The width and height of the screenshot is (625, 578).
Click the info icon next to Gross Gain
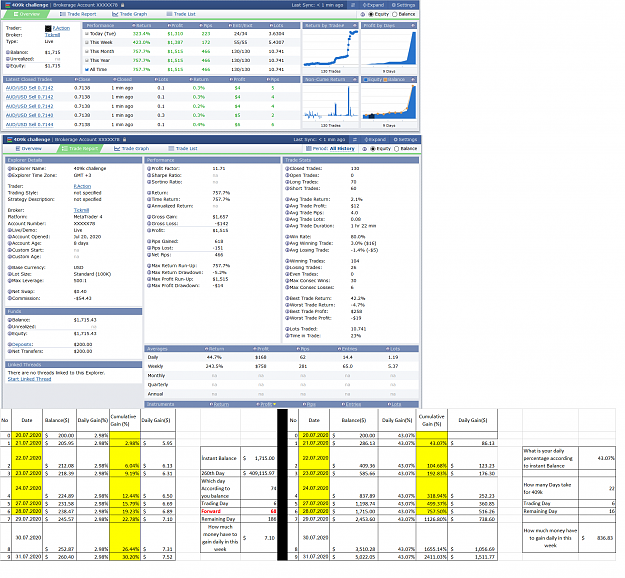pyautogui.click(x=149, y=217)
